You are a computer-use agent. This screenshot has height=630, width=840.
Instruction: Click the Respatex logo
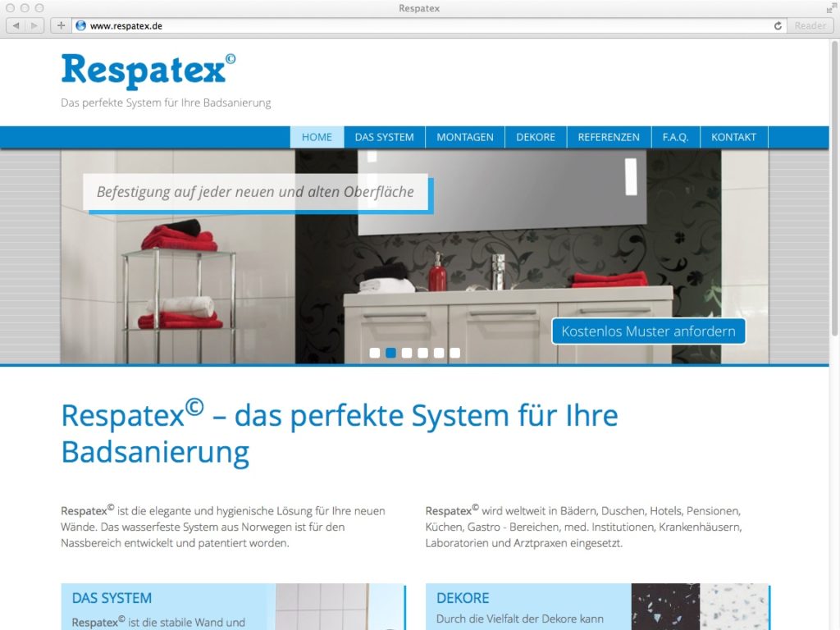pyautogui.click(x=148, y=71)
